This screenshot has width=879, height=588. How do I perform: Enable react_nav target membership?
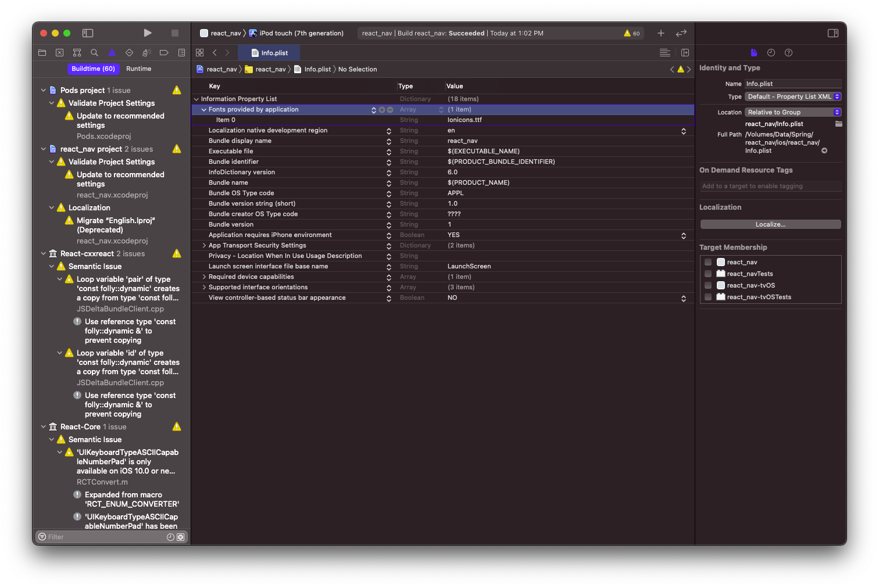tap(708, 262)
